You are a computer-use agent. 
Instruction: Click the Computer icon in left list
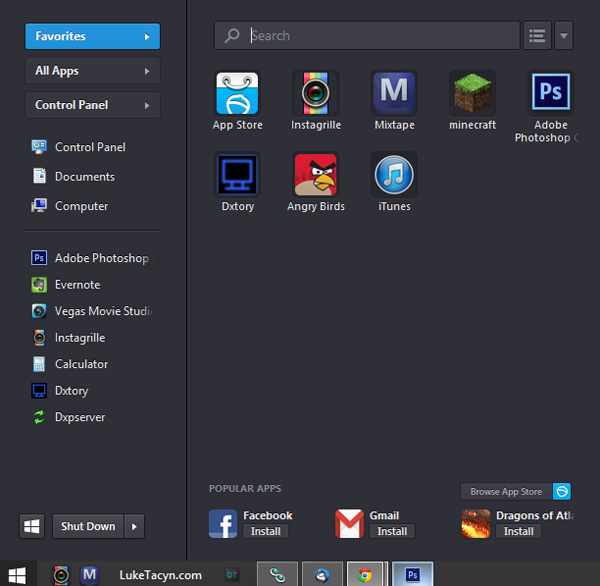pyautogui.click(x=39, y=206)
